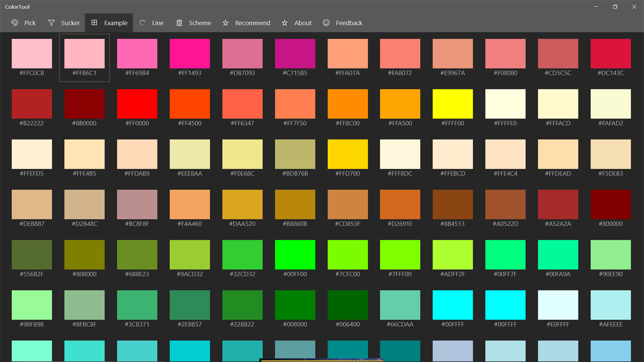Choose the #FA8072 salmon swatch
Screen dimensions: 644x362
400,54
